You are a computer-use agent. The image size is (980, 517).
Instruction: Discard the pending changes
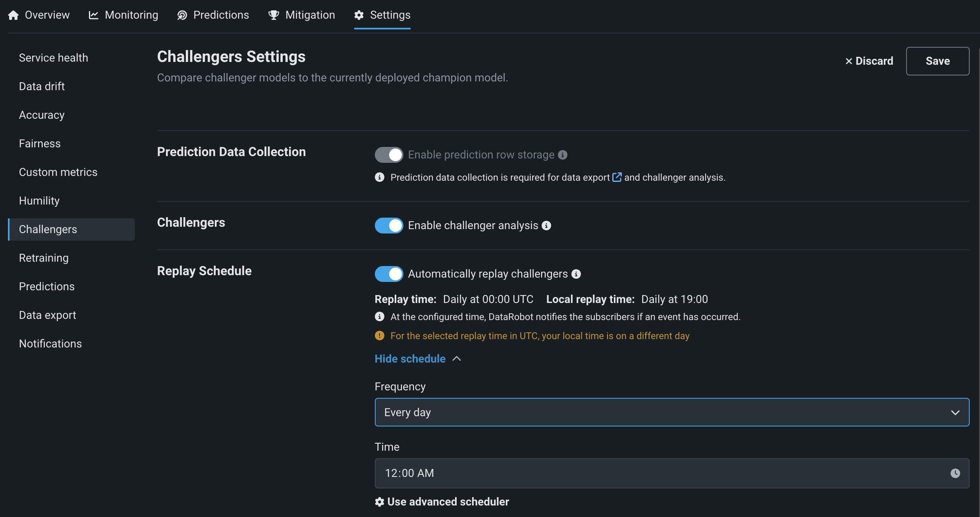(869, 61)
